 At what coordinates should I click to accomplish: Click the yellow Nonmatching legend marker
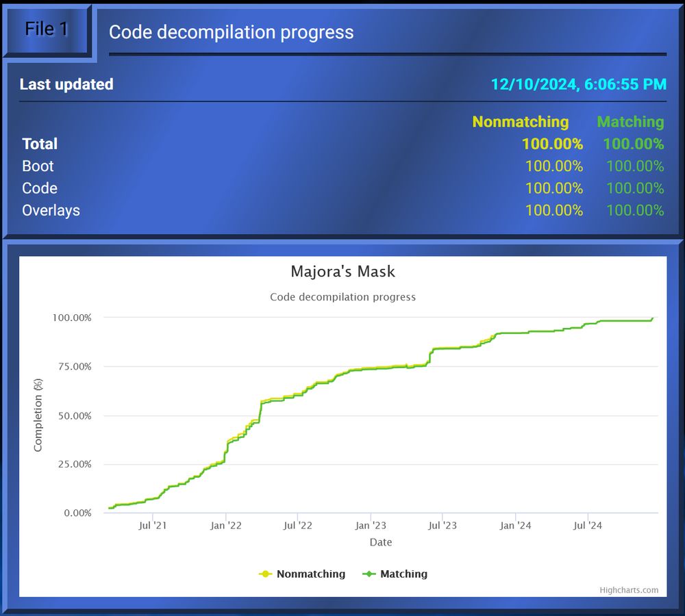[266, 574]
